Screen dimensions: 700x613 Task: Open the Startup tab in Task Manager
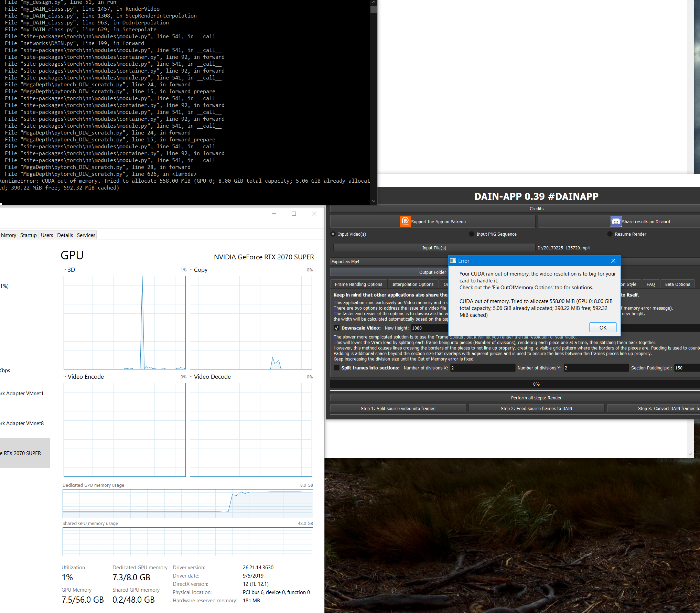click(x=28, y=235)
